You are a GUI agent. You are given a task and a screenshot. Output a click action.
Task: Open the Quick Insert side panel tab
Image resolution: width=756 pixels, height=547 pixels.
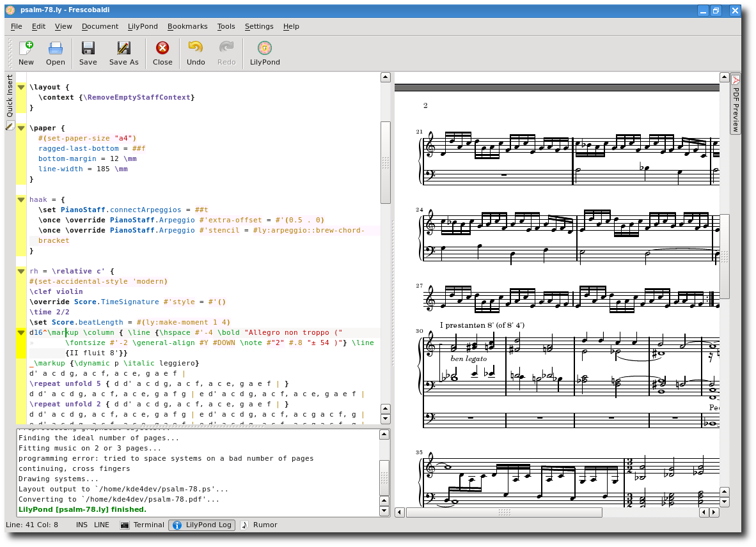coord(10,96)
